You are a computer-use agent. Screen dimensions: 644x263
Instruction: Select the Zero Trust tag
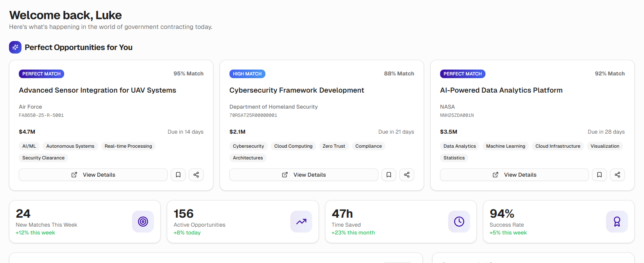(334, 146)
